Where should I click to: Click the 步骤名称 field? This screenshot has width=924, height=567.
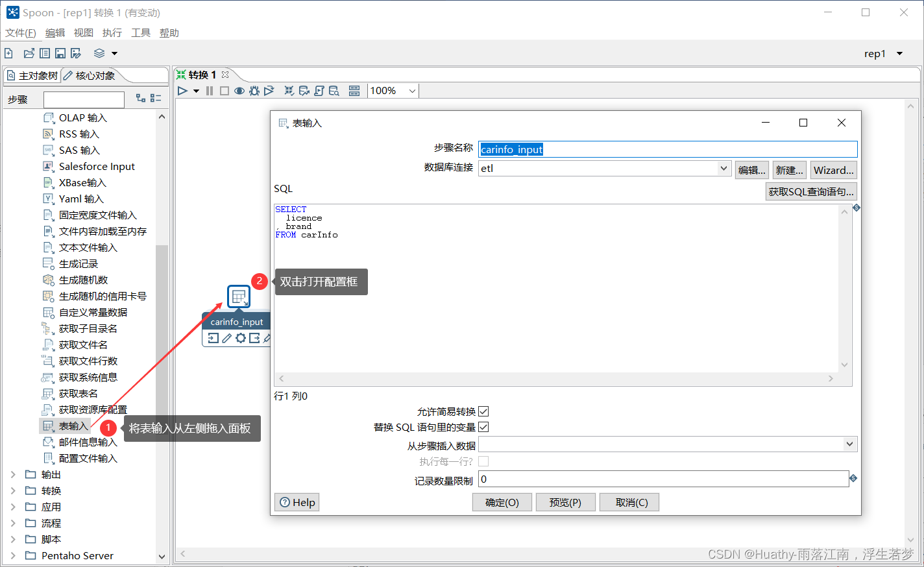[x=668, y=149]
